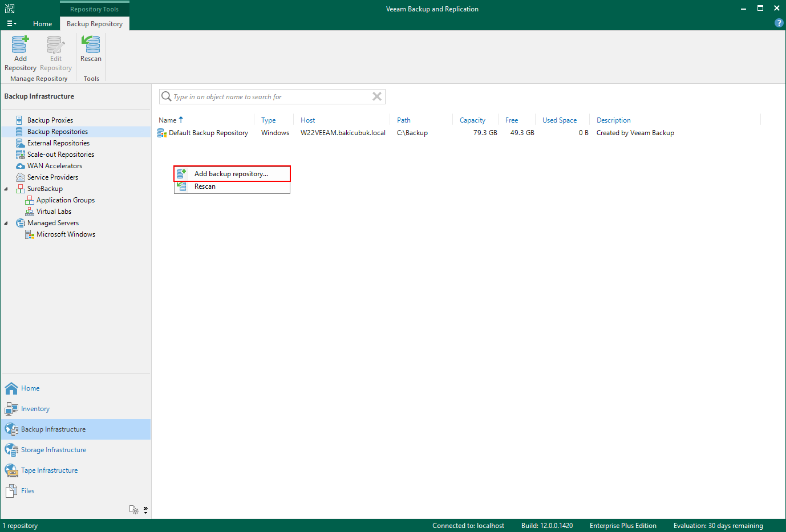Open Tape Infrastructure navigation view

tap(76, 470)
